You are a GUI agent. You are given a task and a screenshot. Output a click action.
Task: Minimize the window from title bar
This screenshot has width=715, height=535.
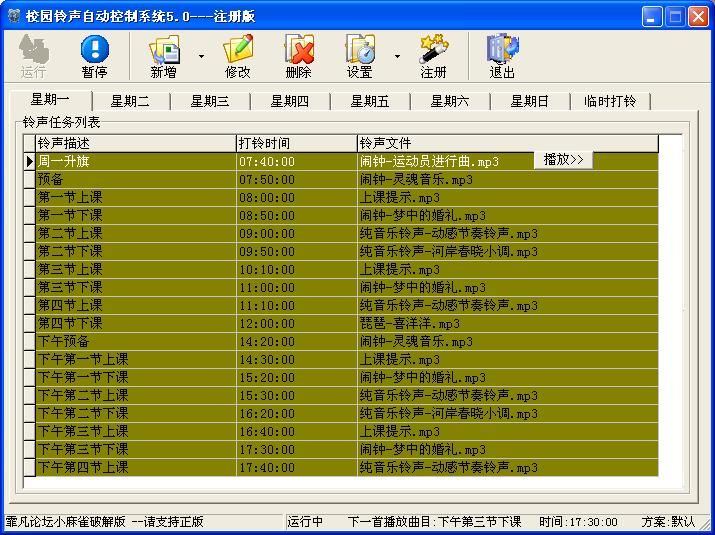(652, 17)
